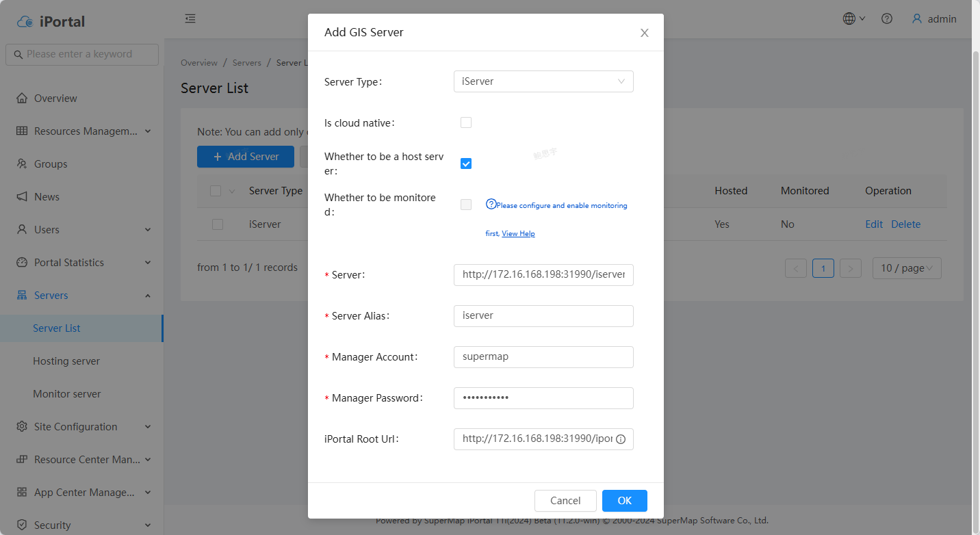Click the Servers cluster icon in sidebar
Image resolution: width=980 pixels, height=535 pixels.
pos(22,295)
